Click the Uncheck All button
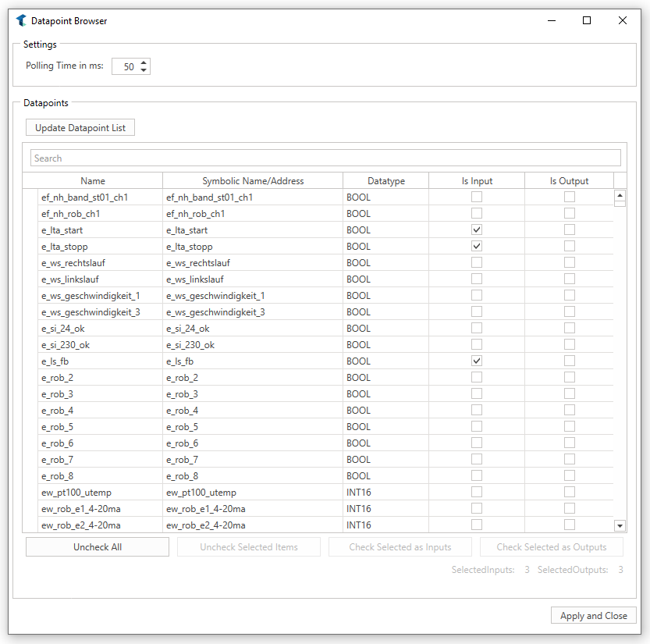 point(98,547)
